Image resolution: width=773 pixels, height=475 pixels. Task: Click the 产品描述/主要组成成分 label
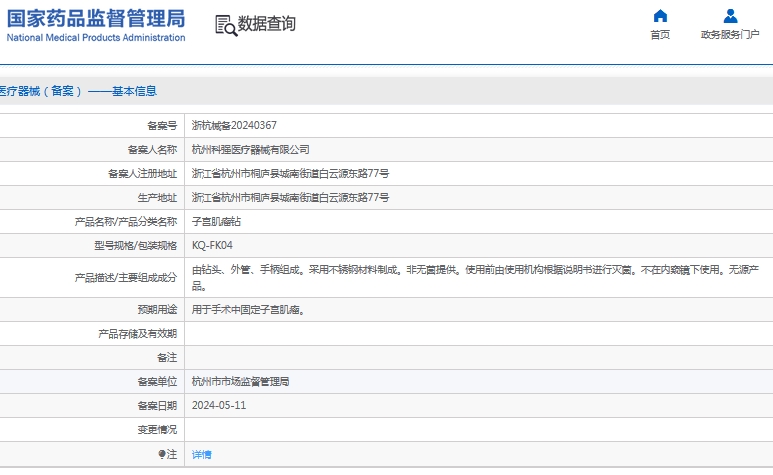click(x=126, y=278)
